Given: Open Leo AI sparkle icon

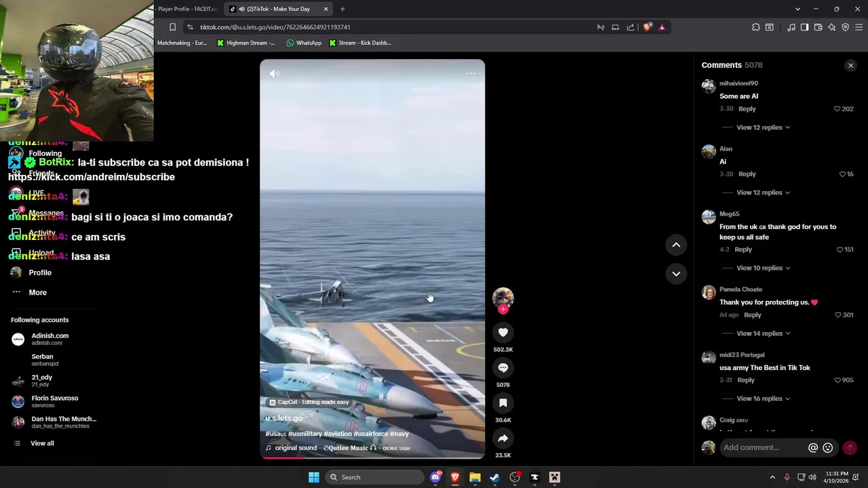Looking at the screenshot, I should pyautogui.click(x=831, y=27).
